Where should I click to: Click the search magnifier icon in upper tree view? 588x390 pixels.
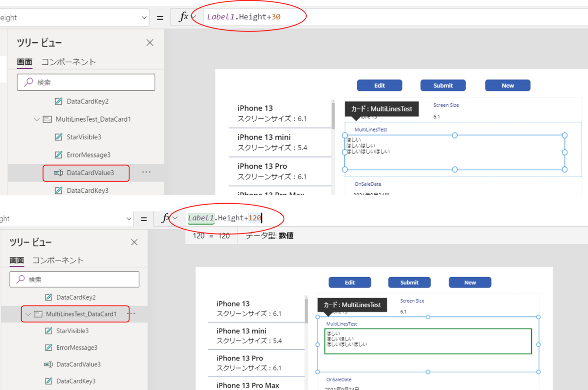coord(28,82)
